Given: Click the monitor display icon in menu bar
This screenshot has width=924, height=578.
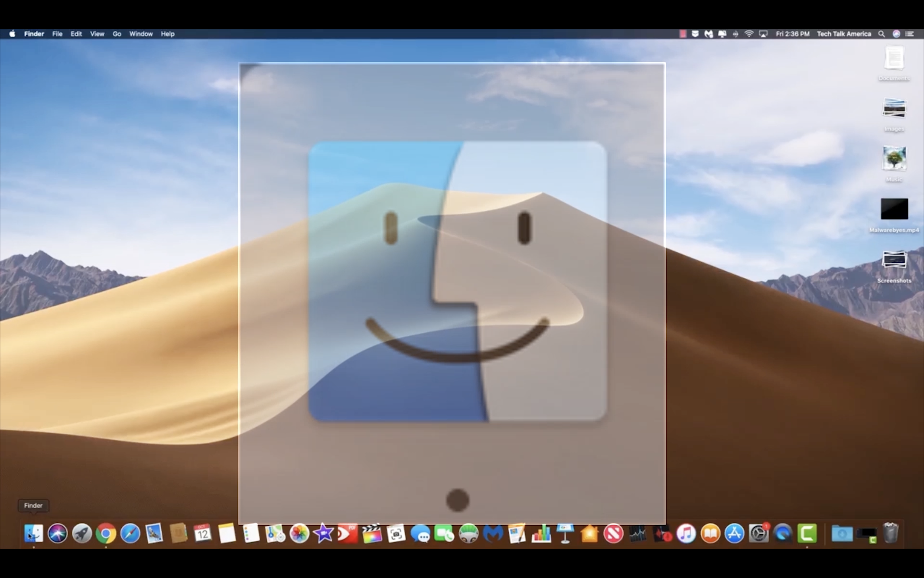Looking at the screenshot, I should point(722,34).
